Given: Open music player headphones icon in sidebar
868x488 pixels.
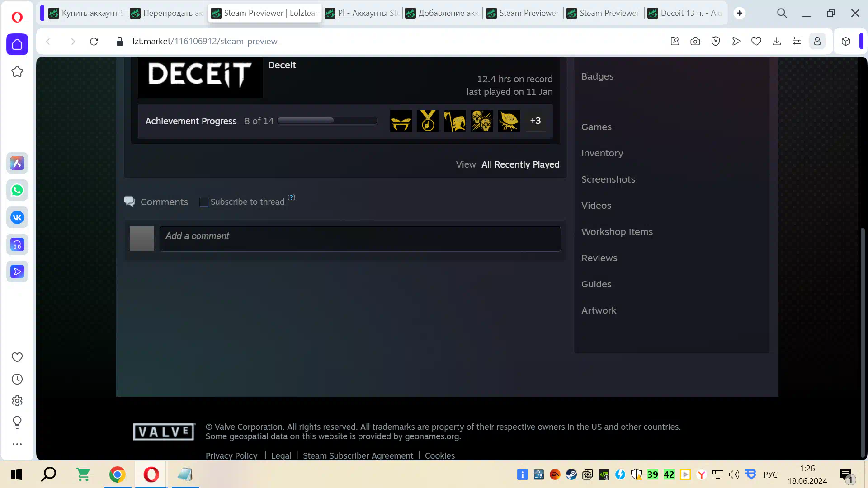Looking at the screenshot, I should click(x=17, y=244).
